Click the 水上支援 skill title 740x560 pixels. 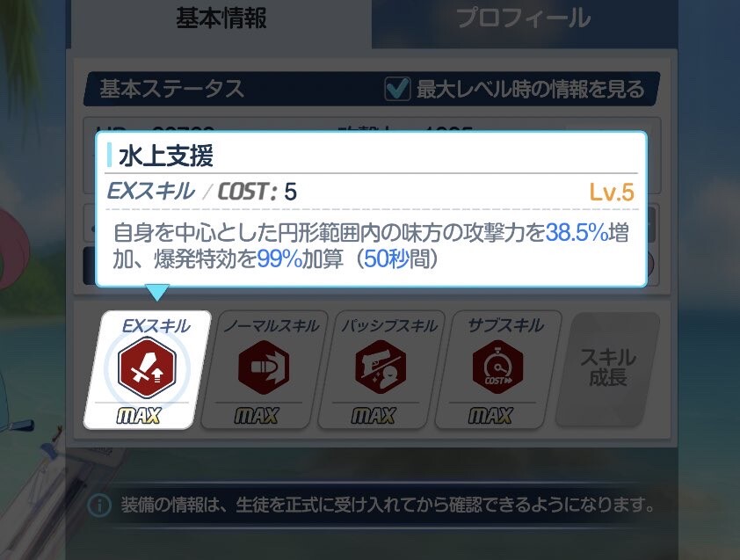pos(166,156)
